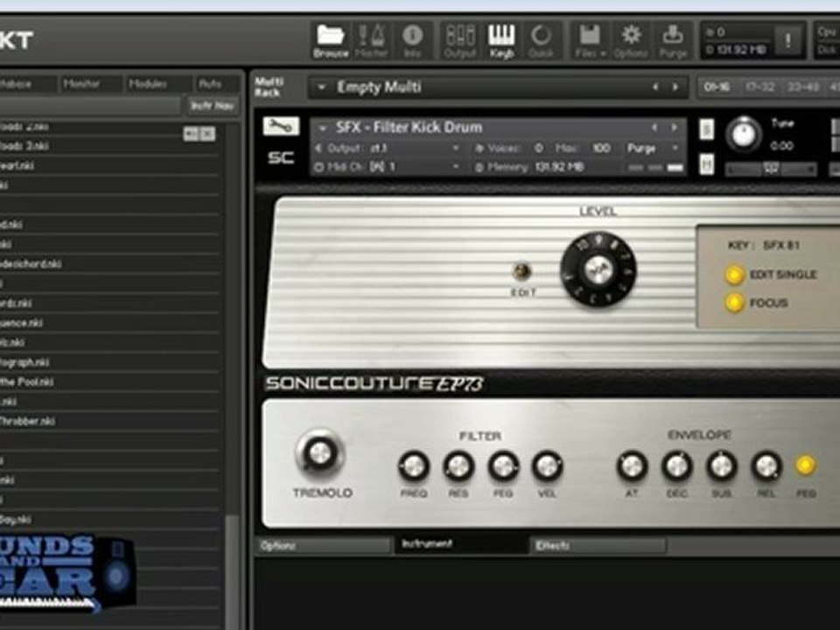Click the SC instrument logo
This screenshot has height=630, width=840.
(281, 157)
